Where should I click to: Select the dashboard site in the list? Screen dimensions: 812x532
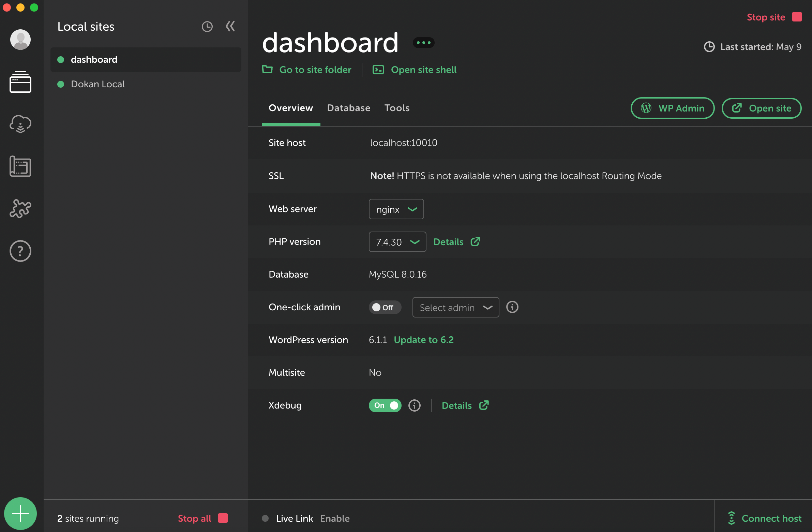click(x=146, y=59)
